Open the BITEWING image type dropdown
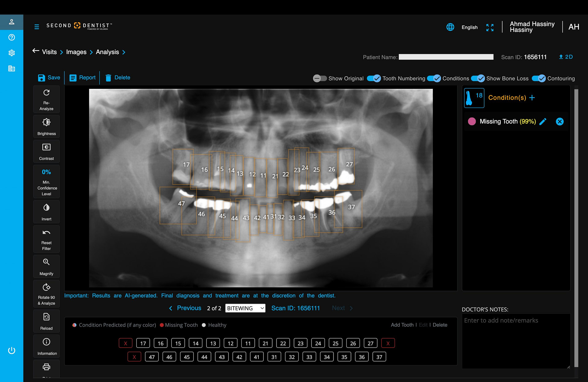 (x=245, y=308)
